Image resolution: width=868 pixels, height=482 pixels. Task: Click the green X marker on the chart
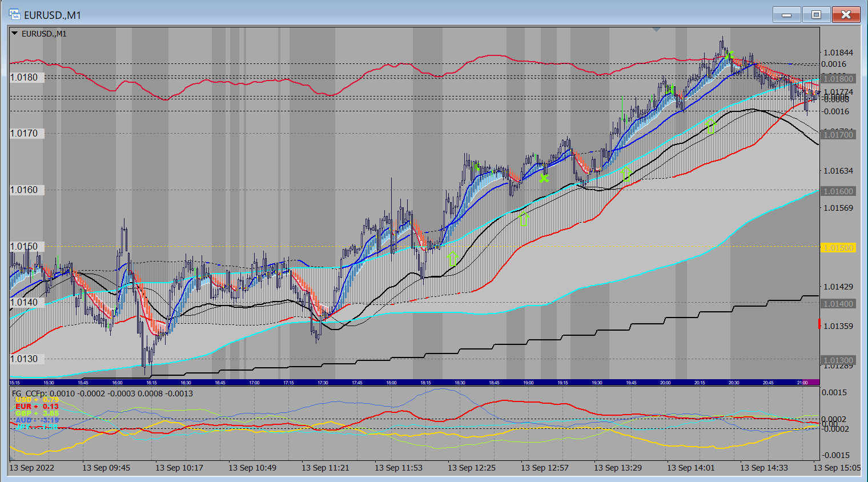[x=544, y=178]
